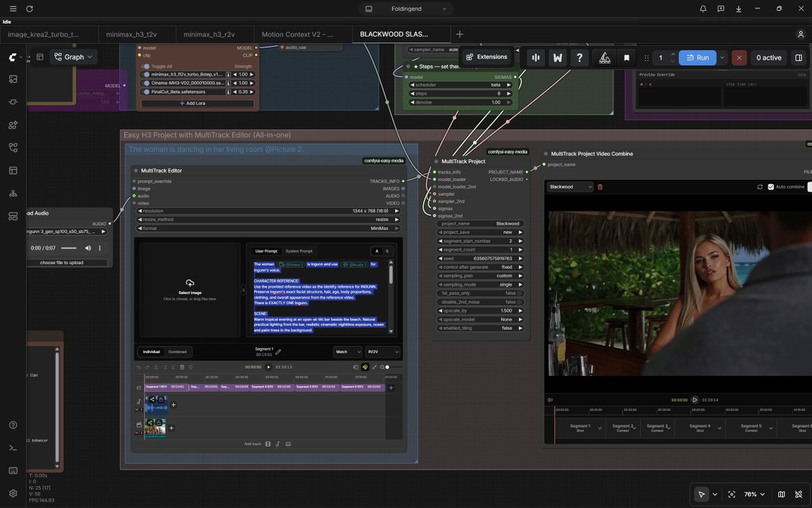The image size is (812, 508).
Task: Open the RV2V mode dropdown
Action: click(382, 352)
